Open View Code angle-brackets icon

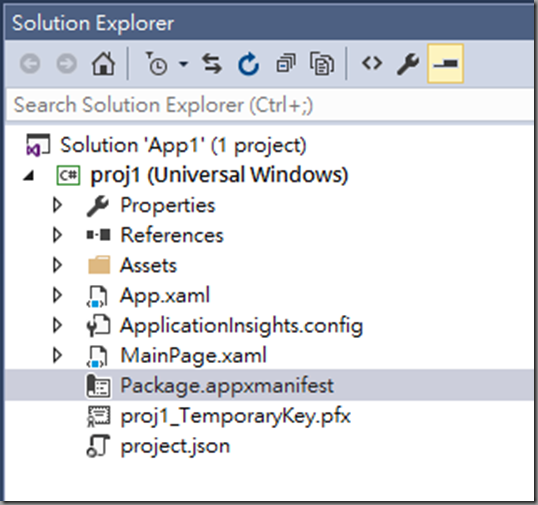[372, 63]
